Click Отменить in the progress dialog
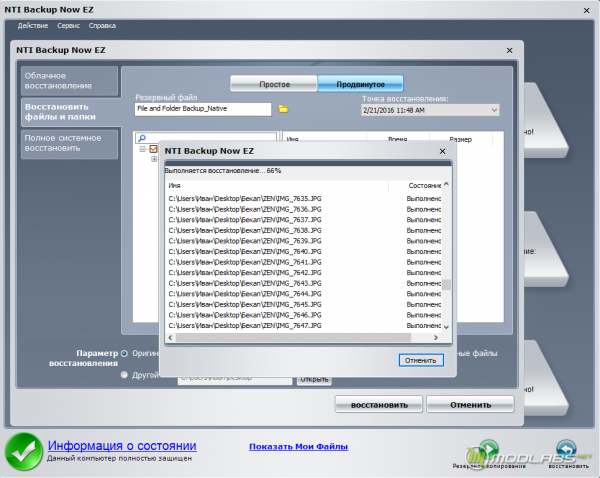600x478 pixels. [x=421, y=360]
